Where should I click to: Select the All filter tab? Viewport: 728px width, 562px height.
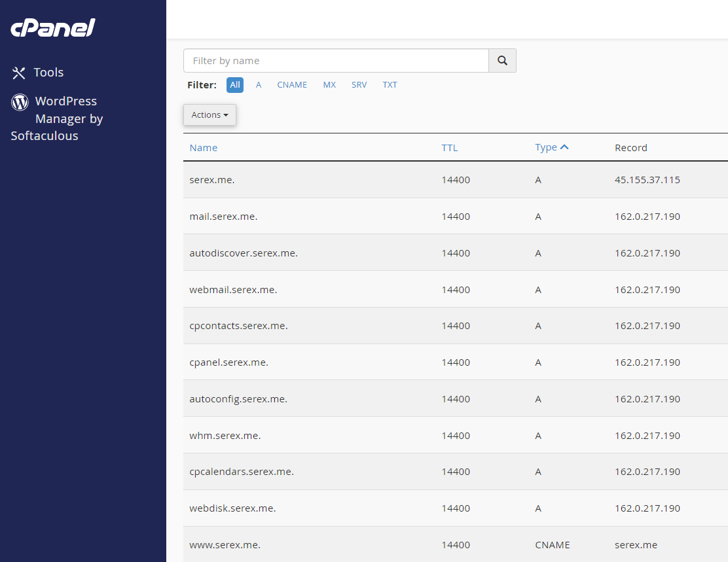(235, 85)
